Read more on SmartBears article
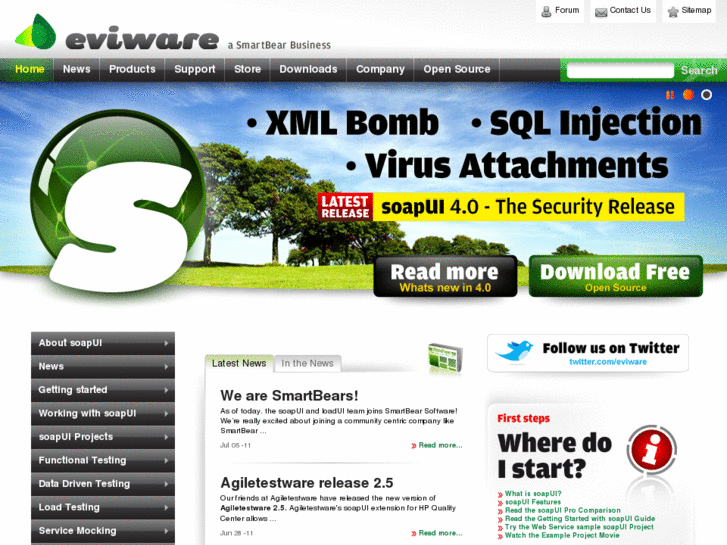Image resolution: width=727 pixels, height=545 pixels. pyautogui.click(x=440, y=445)
